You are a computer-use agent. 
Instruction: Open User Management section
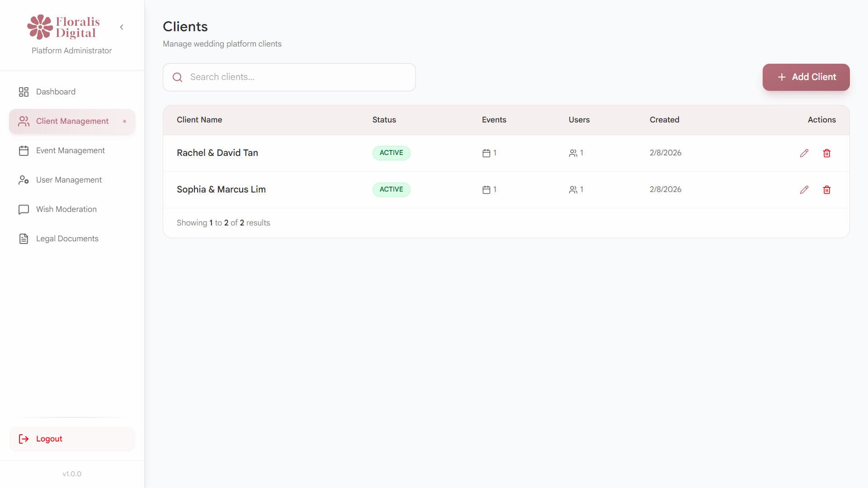(72, 180)
